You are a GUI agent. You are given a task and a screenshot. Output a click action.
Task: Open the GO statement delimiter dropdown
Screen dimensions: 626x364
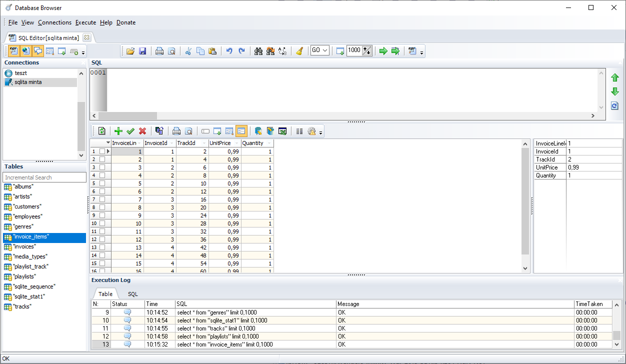[325, 50]
